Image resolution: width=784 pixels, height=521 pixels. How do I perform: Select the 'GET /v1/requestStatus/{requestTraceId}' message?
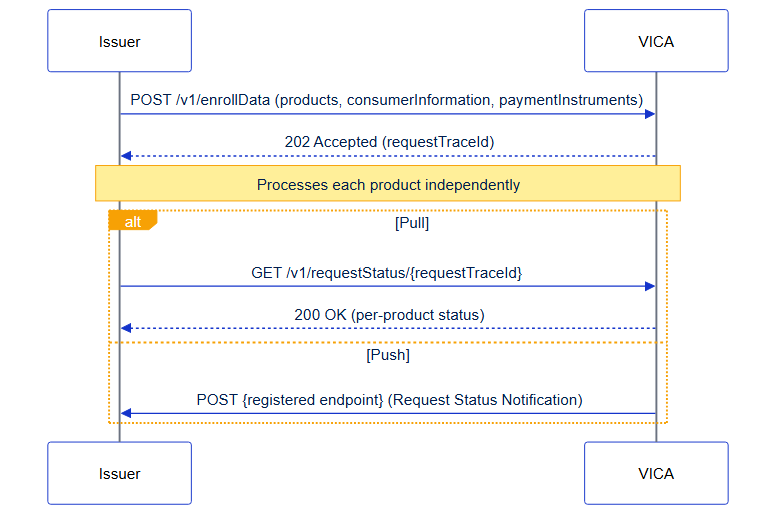click(386, 273)
